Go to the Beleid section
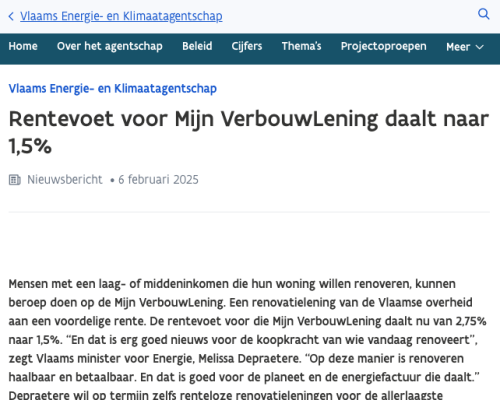500x400 pixels. pos(197,46)
